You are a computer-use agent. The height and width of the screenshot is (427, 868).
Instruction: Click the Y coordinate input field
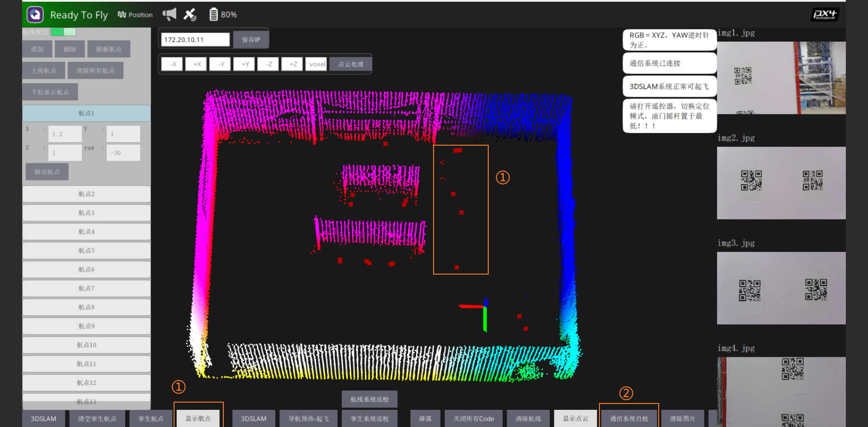click(x=123, y=134)
